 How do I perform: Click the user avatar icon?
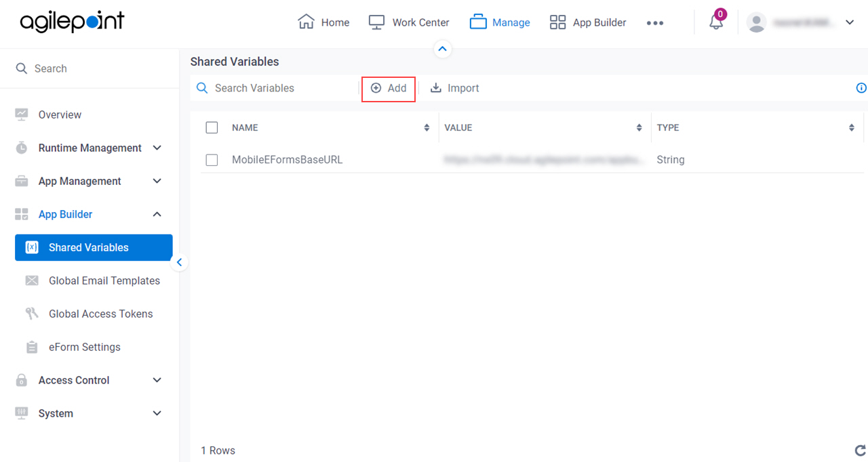(x=756, y=22)
